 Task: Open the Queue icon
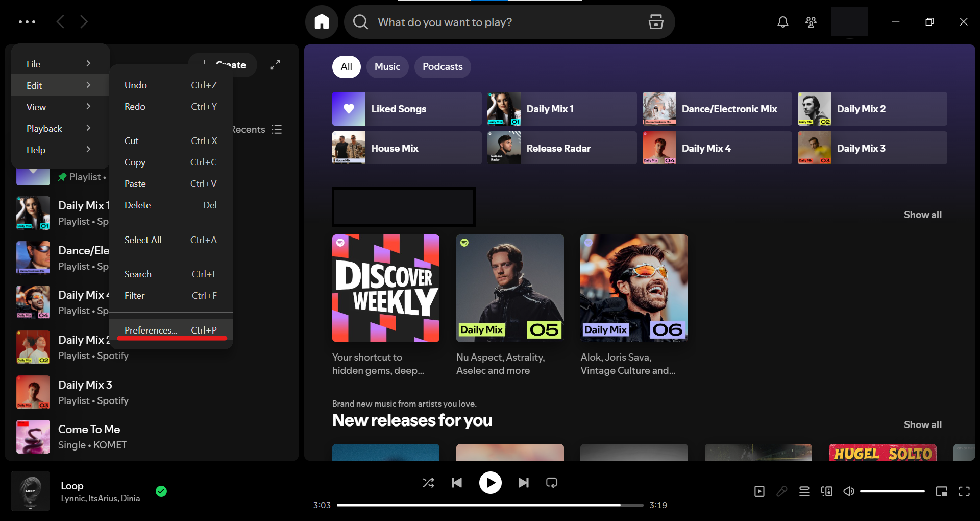(x=804, y=491)
